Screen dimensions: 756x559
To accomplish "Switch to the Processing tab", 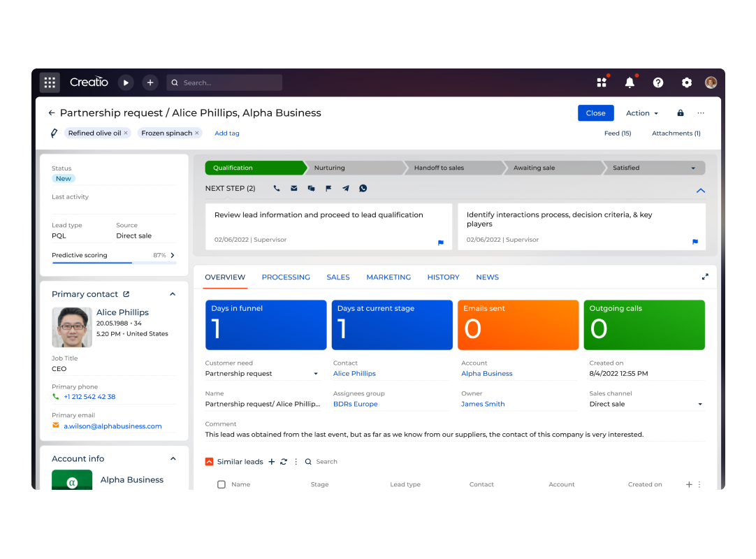I will click(x=286, y=277).
